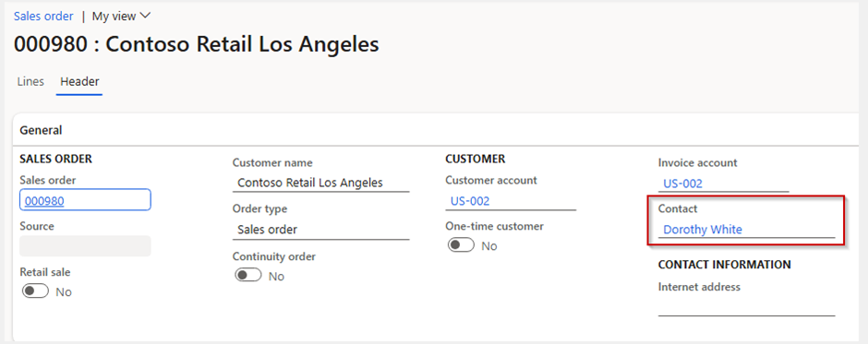The image size is (868, 344).
Task: Click the Internet address field
Action: tap(746, 307)
